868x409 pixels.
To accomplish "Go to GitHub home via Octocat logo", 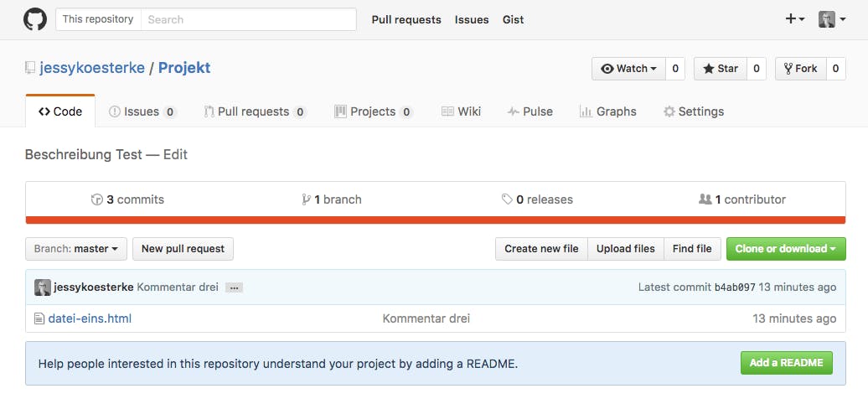I will (x=35, y=19).
